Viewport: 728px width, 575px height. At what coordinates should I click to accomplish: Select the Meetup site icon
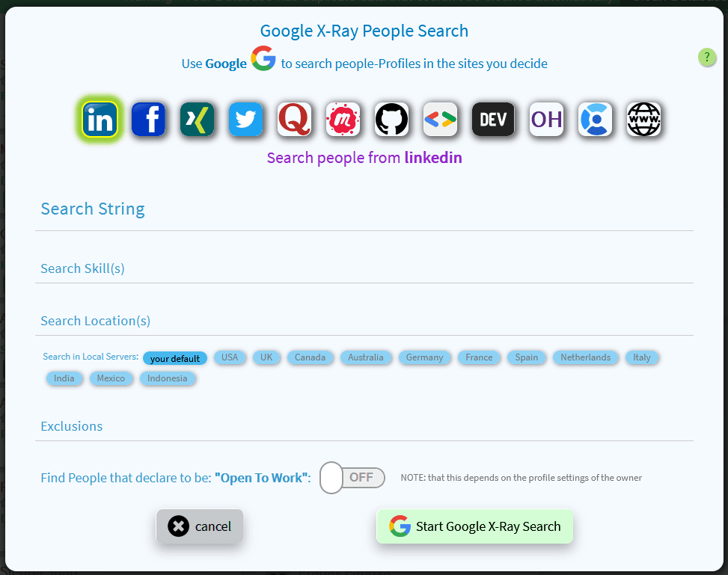click(x=343, y=120)
